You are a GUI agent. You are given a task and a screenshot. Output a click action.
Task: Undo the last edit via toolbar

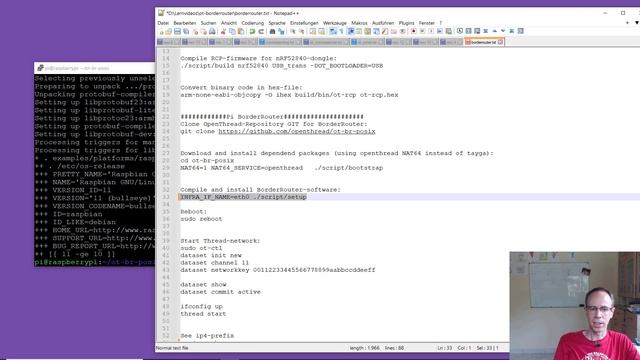click(x=252, y=31)
